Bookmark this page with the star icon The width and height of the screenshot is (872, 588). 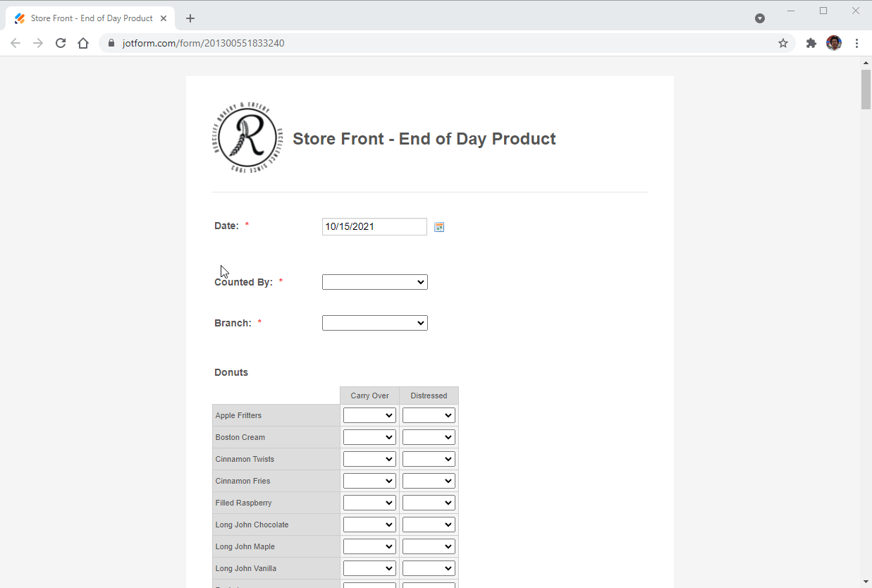point(782,43)
